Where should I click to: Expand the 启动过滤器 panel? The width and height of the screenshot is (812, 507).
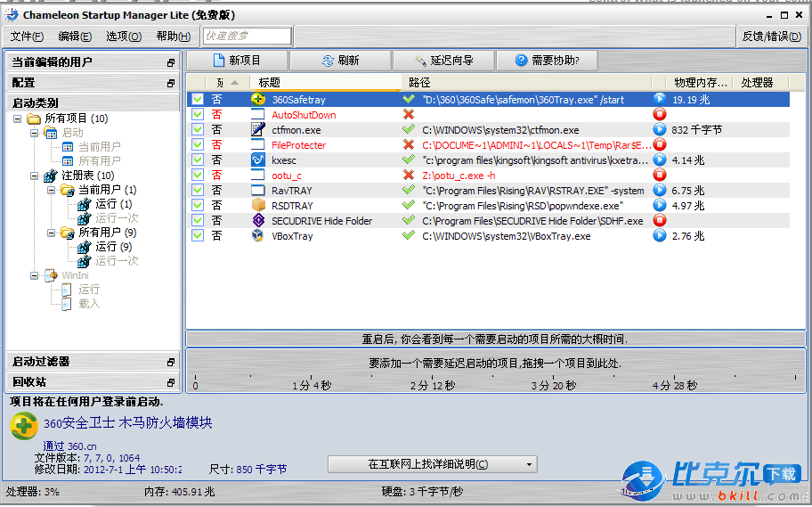tap(171, 363)
